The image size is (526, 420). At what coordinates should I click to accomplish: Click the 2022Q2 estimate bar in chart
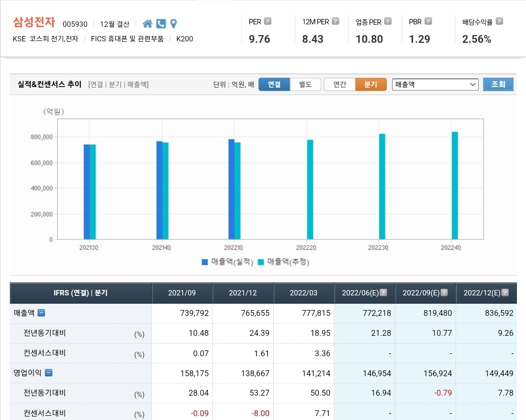310,189
